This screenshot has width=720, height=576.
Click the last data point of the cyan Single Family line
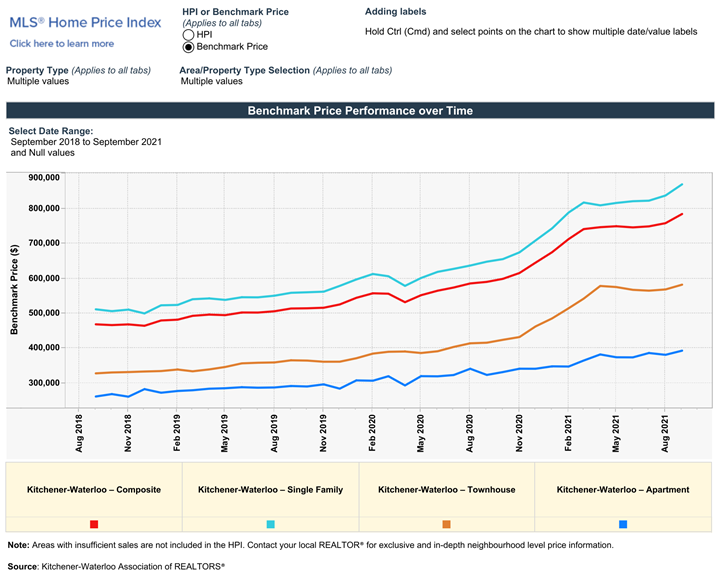682,184
